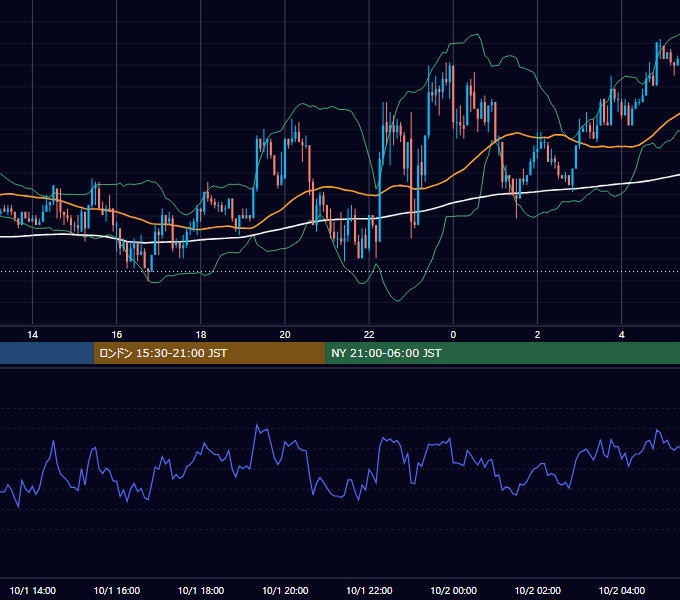The image size is (680, 600).
Task: Select the NY 21:00-06:00 JST session bar
Action: pyautogui.click(x=503, y=353)
